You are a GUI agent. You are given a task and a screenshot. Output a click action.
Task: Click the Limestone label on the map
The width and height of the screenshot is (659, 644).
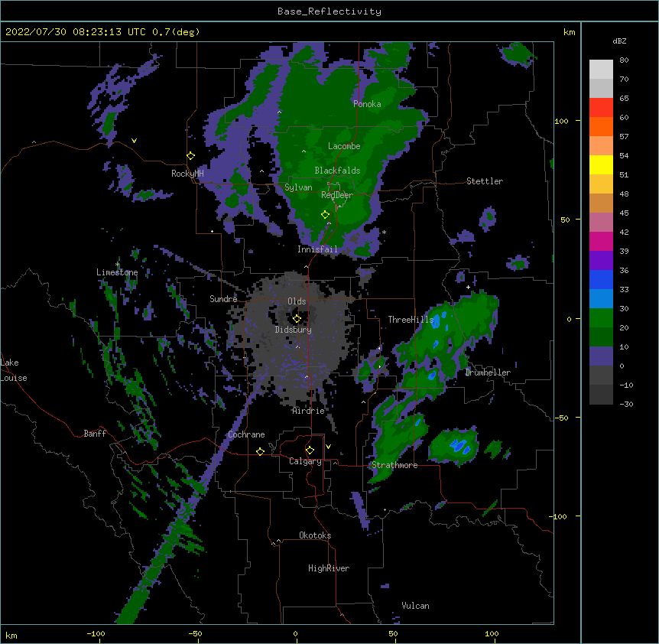(117, 272)
